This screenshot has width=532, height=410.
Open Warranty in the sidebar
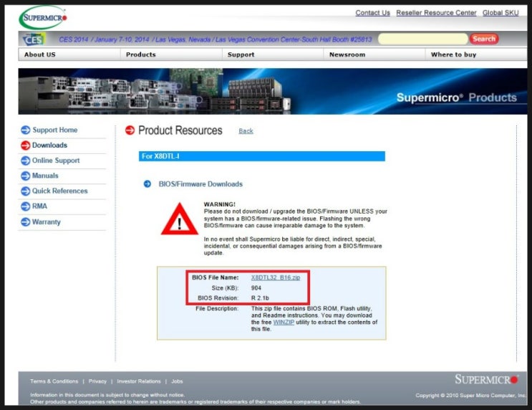[46, 222]
